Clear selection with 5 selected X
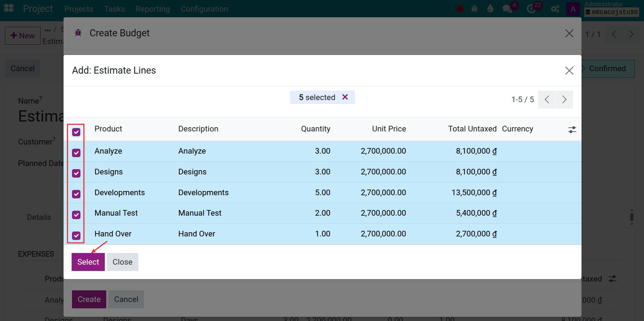 tap(345, 97)
